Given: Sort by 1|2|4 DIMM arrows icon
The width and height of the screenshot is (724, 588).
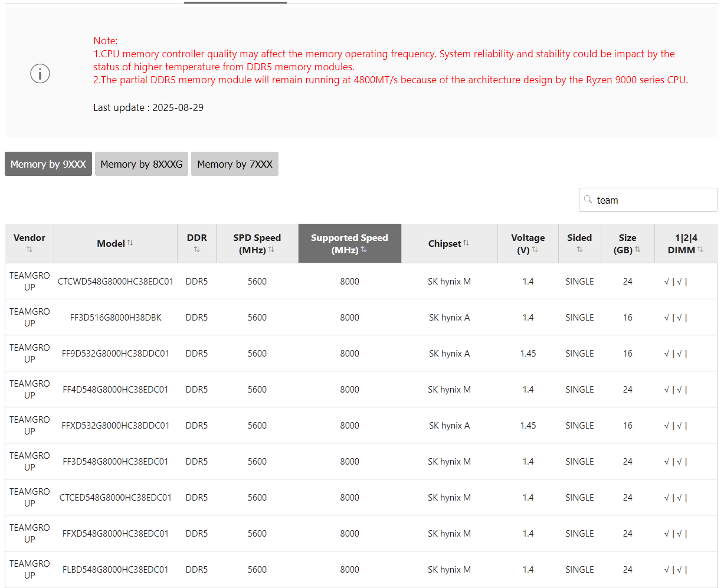Looking at the screenshot, I should pos(700,250).
